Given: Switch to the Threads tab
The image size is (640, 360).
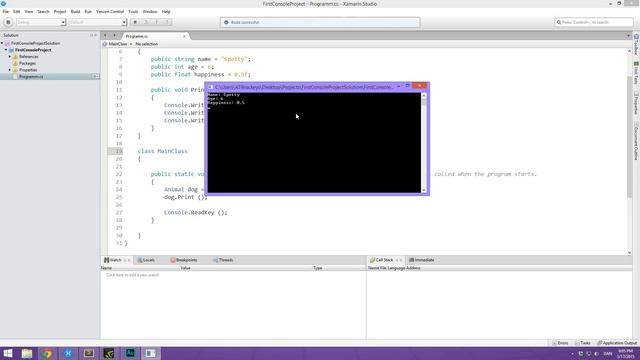Looking at the screenshot, I should click(223, 260).
